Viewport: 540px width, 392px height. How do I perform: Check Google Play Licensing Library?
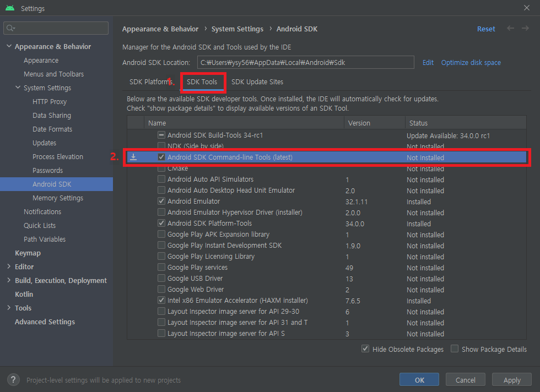161,256
